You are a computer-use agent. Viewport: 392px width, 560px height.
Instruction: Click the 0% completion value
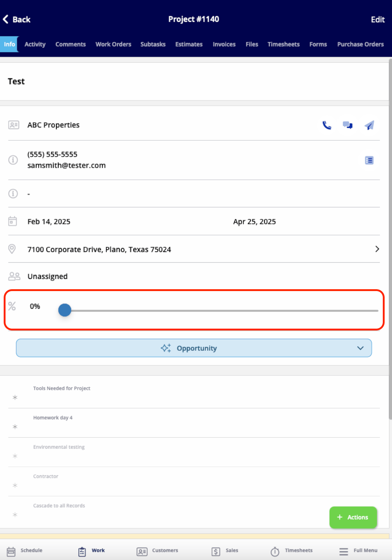pos(35,306)
